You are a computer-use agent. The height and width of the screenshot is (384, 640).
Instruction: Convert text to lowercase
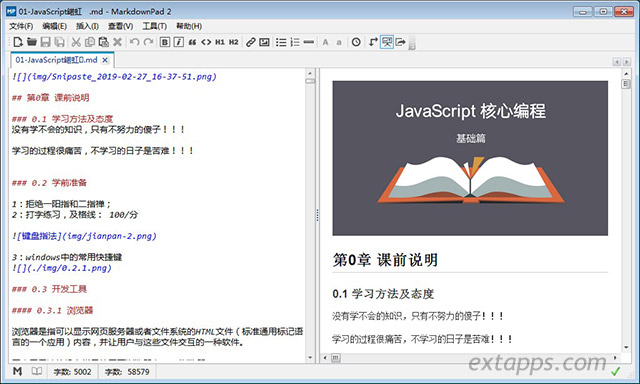click(x=339, y=42)
